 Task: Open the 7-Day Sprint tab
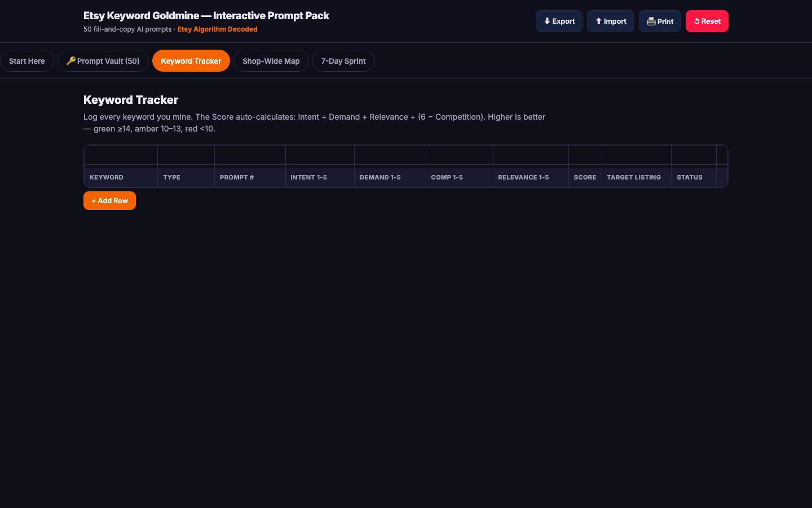click(x=343, y=61)
